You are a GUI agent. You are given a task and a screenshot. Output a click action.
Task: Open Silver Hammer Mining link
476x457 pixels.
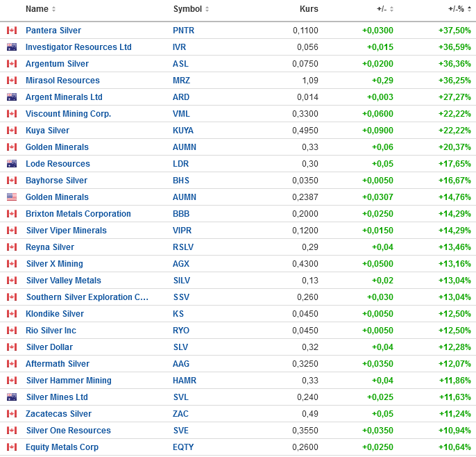click(69, 381)
